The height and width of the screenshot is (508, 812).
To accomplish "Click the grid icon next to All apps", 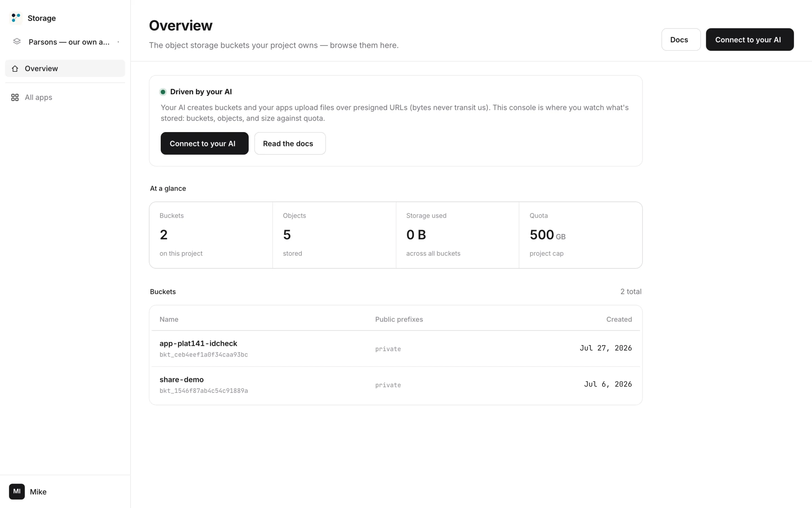I will pos(15,98).
